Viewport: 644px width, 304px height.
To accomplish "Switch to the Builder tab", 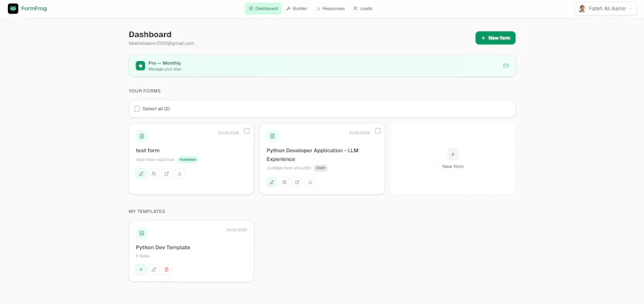I will coord(296,9).
